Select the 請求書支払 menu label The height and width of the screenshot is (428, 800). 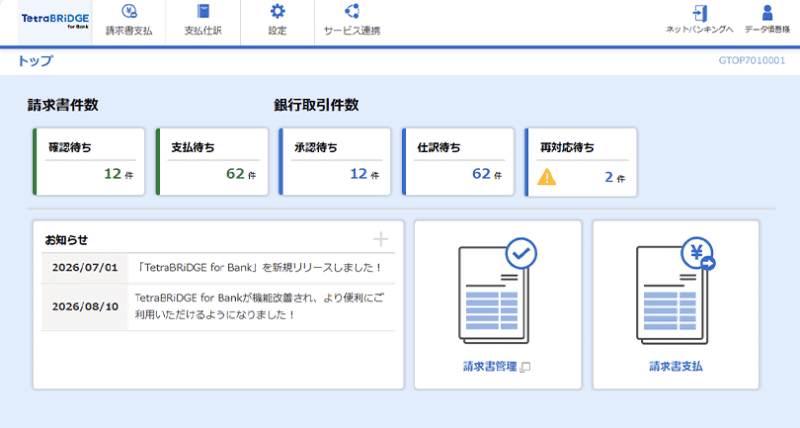pyautogui.click(x=129, y=31)
